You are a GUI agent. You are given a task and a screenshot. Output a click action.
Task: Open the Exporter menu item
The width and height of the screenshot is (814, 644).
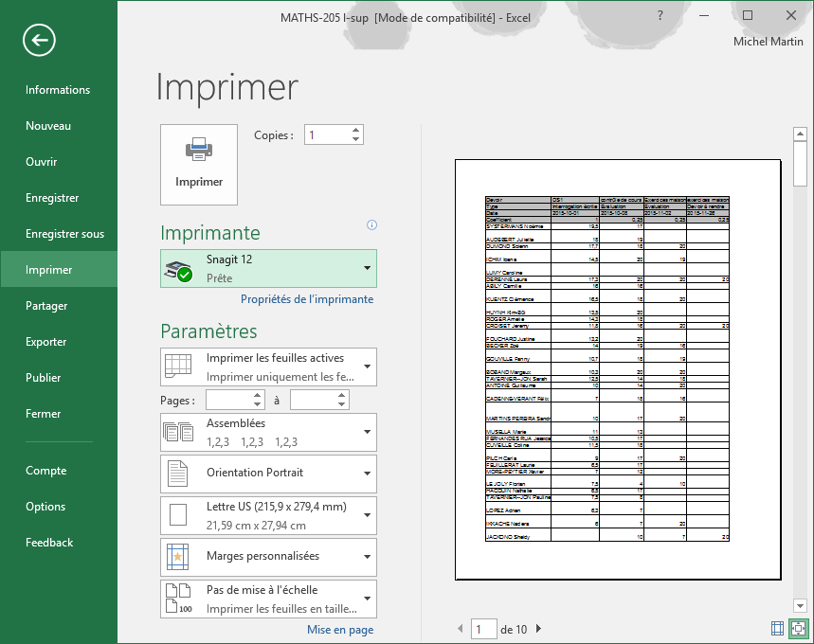click(45, 342)
